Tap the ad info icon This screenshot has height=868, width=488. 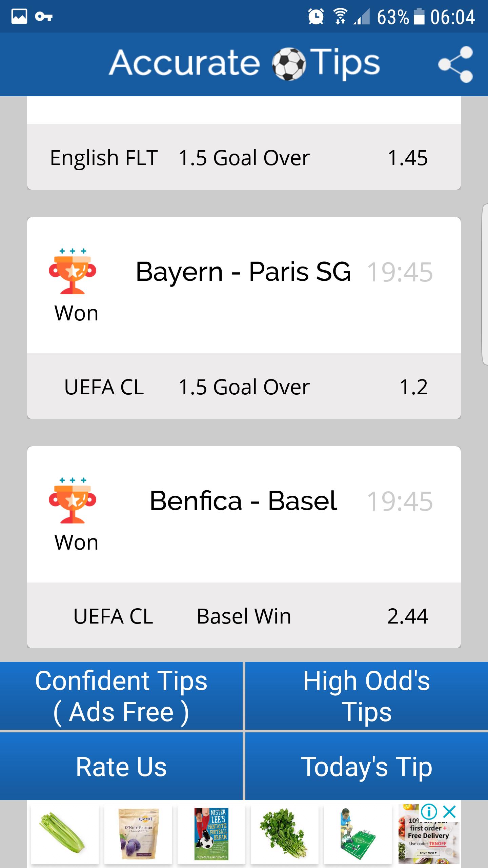429,812
